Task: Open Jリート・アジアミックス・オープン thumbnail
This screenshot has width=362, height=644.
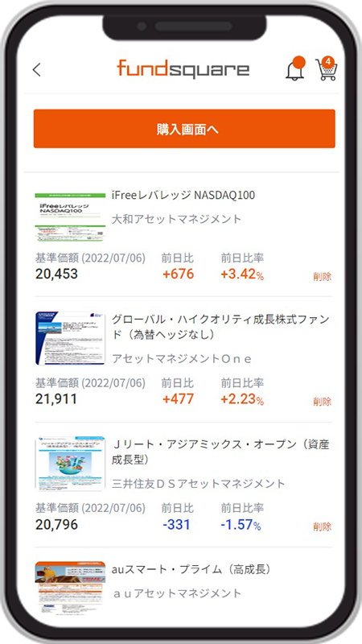Action: coord(70,464)
